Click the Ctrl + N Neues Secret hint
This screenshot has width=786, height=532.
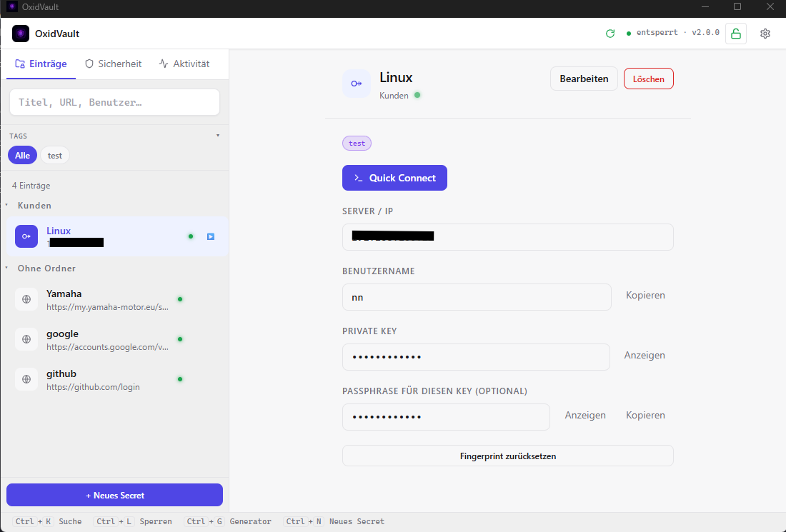(x=334, y=521)
